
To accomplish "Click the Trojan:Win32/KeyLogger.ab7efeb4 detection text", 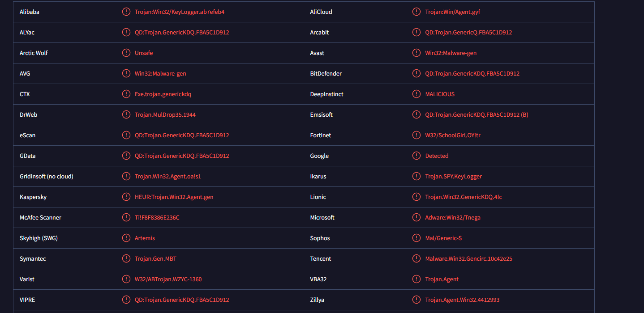I will [x=180, y=12].
